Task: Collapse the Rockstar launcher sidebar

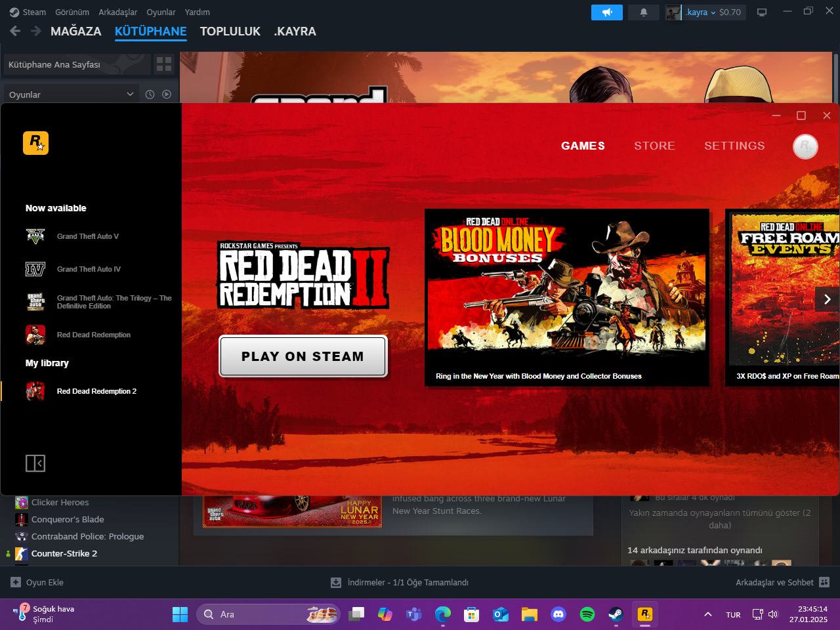Action: pyautogui.click(x=35, y=463)
